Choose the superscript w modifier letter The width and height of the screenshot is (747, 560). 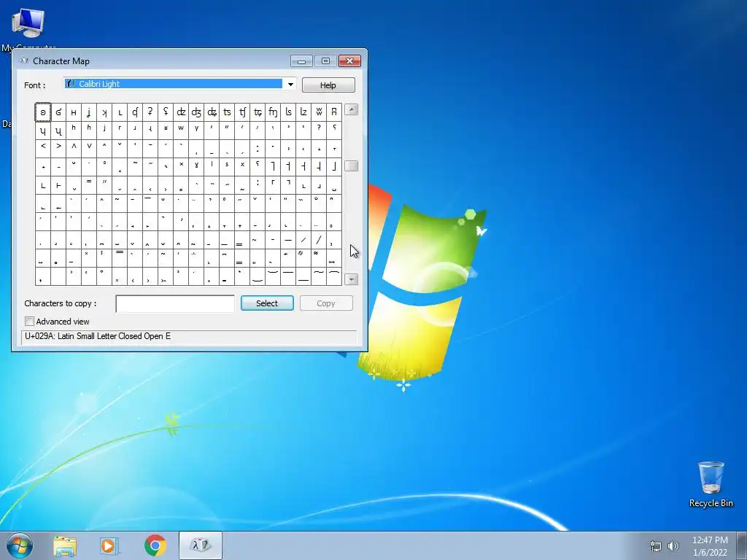181,131
